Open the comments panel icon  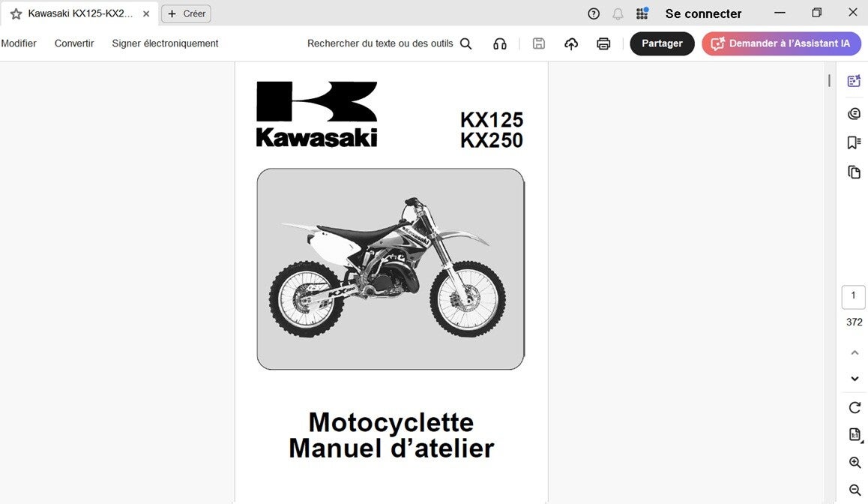click(x=855, y=113)
